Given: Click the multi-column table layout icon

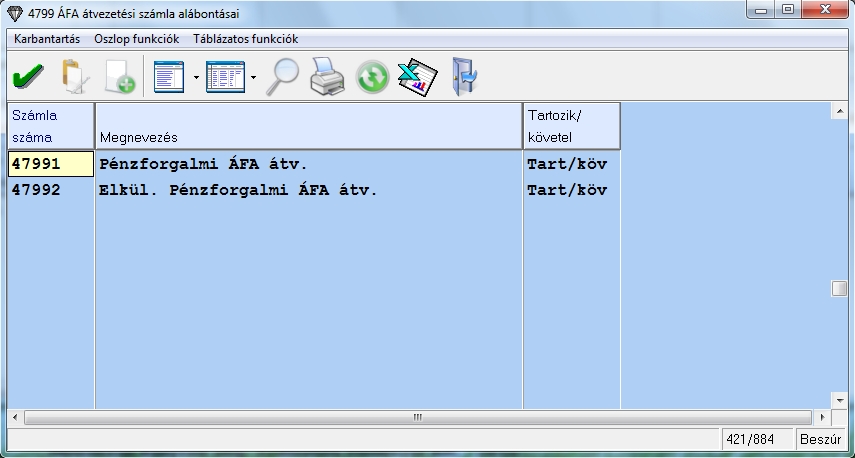Looking at the screenshot, I should tap(225, 76).
